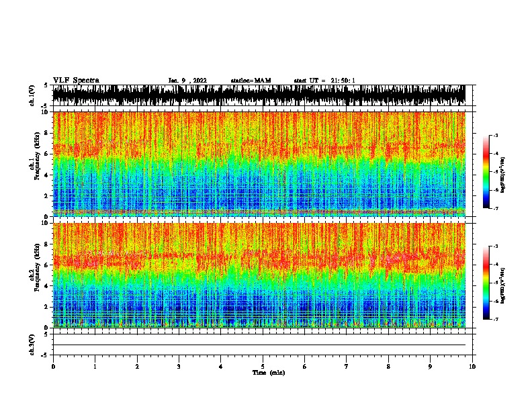This screenshot has width=532, height=411.
Task: Click the ch.1 spectrogram color scale bar
Action: 486,172
